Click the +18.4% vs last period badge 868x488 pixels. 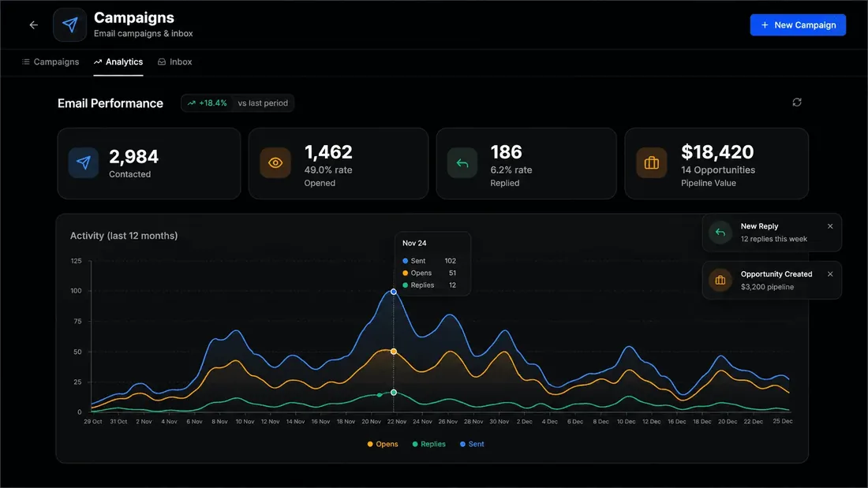click(x=238, y=103)
